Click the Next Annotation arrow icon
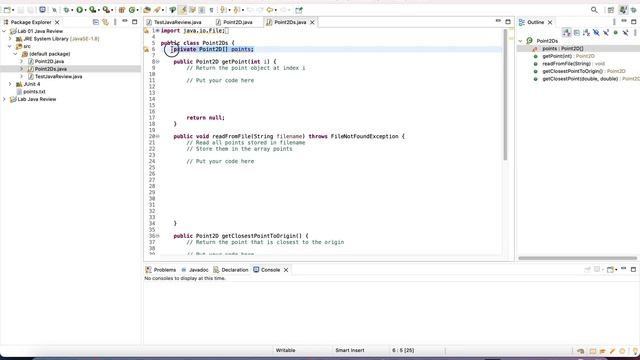The image size is (640, 360). (x=223, y=10)
